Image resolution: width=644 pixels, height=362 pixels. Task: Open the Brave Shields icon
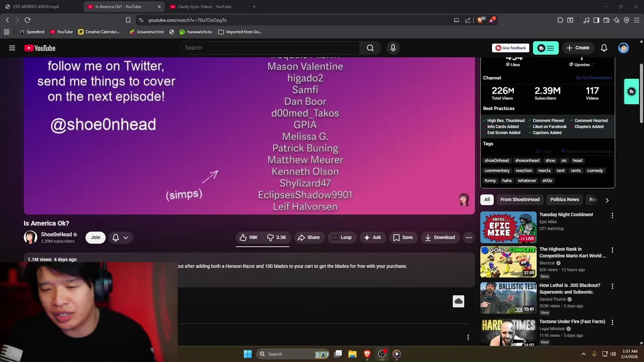(x=480, y=20)
